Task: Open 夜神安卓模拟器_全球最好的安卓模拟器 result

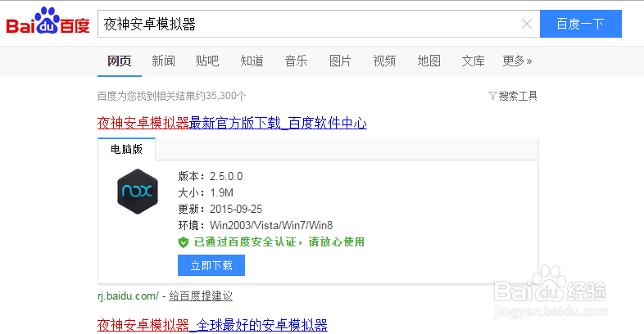Action: click(x=212, y=325)
